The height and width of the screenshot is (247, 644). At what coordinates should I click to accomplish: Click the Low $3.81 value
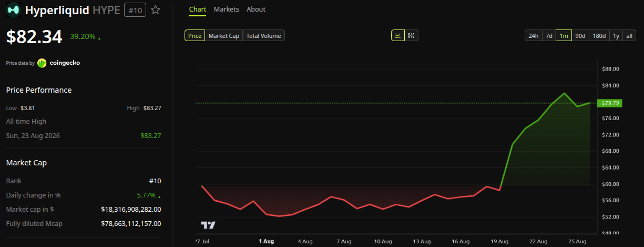click(x=27, y=108)
